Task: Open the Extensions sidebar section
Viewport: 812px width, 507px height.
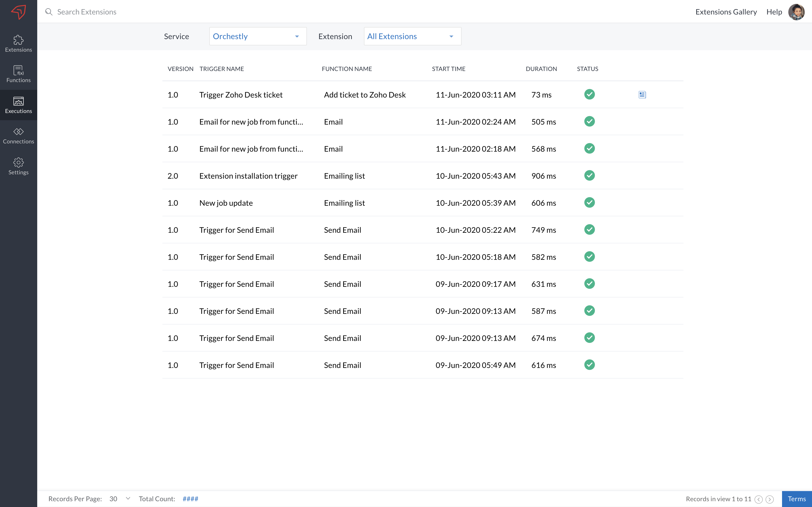Action: 18,44
